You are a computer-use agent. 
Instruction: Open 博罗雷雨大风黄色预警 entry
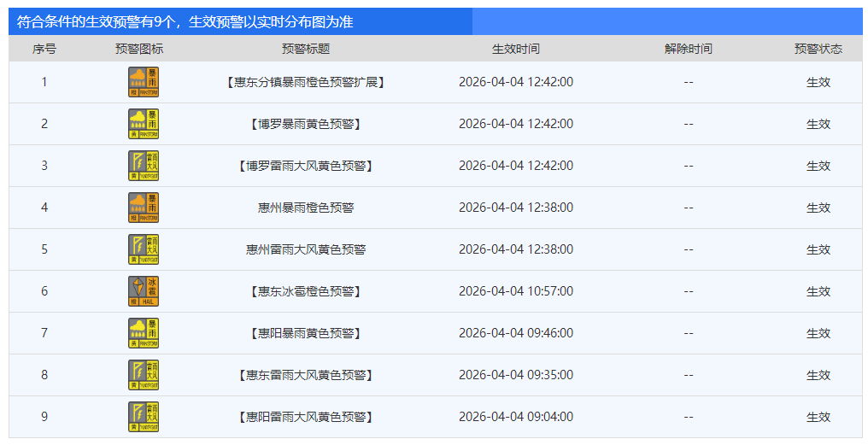(x=306, y=166)
